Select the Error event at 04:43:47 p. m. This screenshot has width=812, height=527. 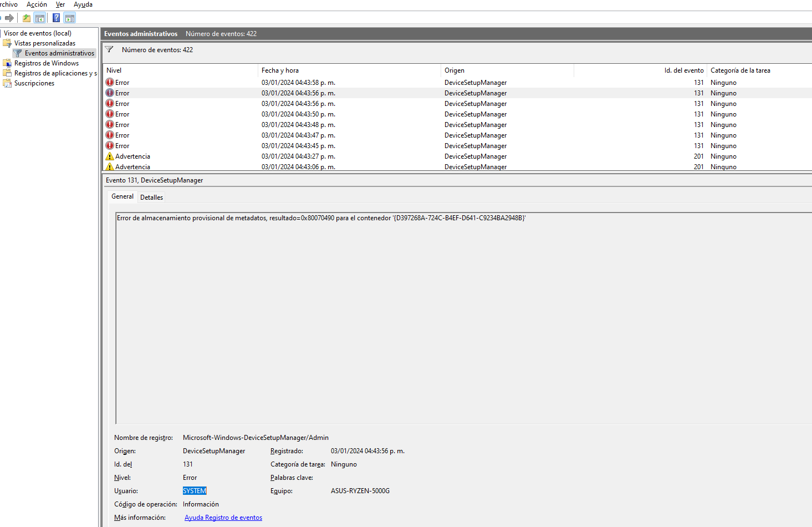coord(457,135)
